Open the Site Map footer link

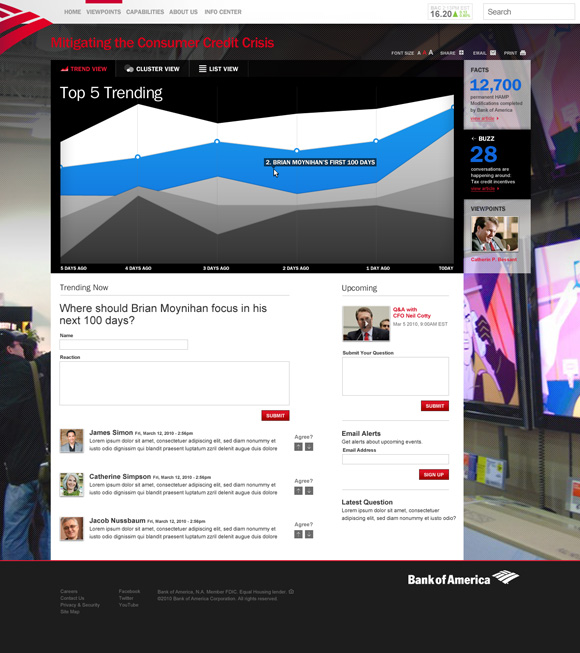click(x=70, y=612)
